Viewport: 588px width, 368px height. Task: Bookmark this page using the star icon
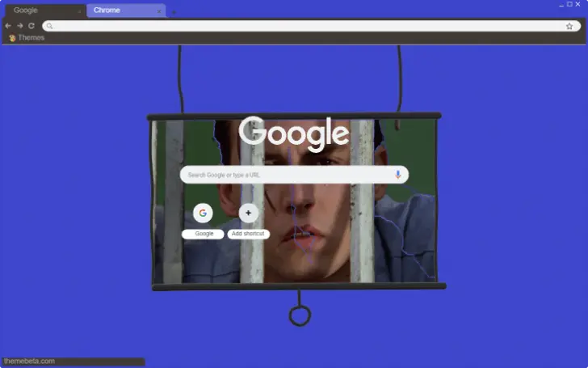[569, 26]
